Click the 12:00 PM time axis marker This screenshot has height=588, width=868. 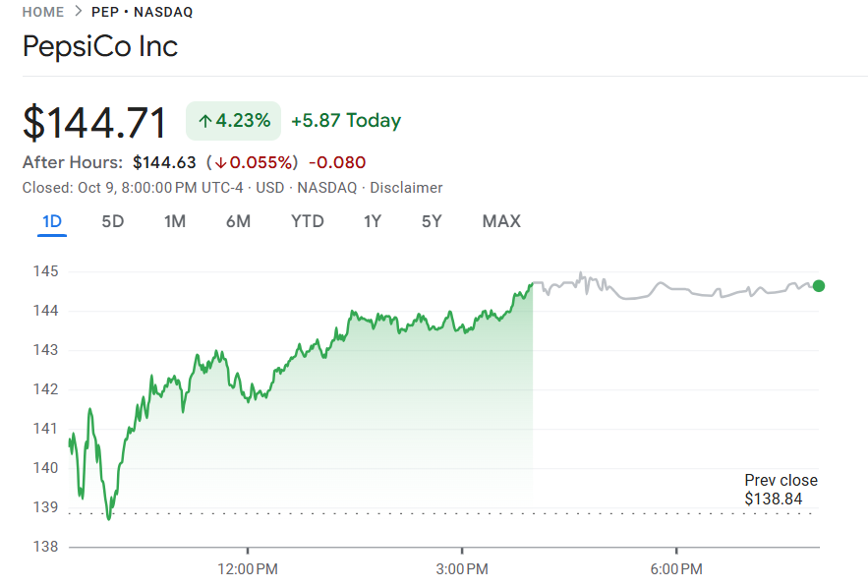tap(248, 569)
